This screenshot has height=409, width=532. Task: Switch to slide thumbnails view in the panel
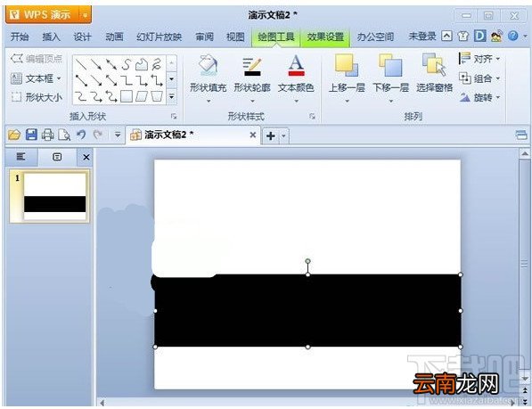coord(57,157)
